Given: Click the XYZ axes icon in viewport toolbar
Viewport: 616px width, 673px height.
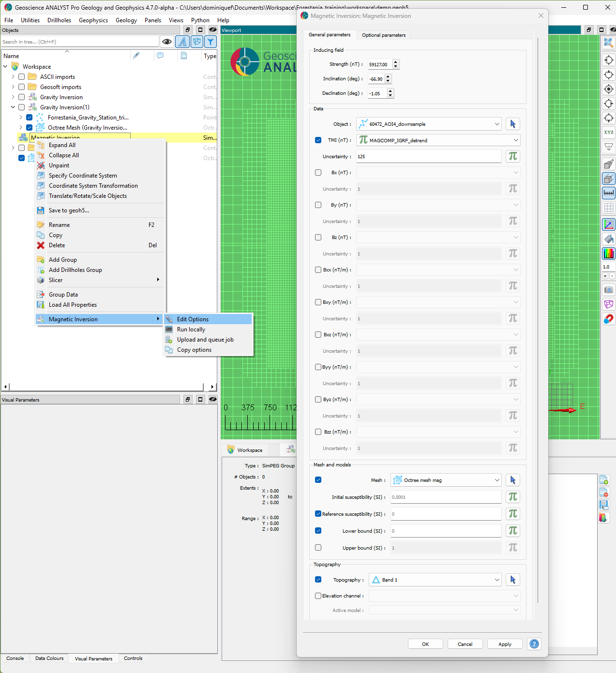Looking at the screenshot, I should coord(608,132).
